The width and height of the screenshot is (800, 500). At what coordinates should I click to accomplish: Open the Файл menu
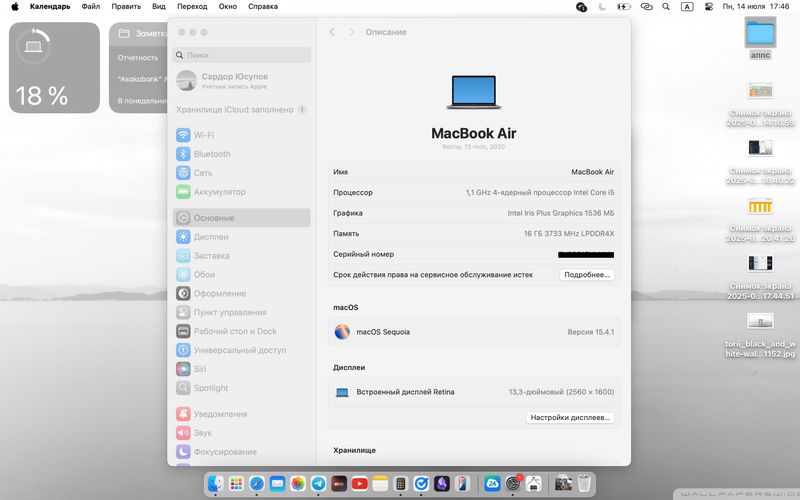coord(91,7)
